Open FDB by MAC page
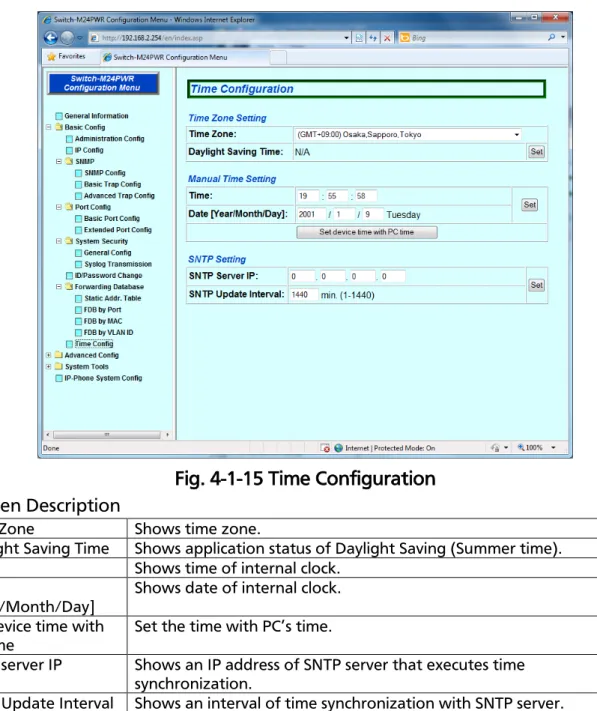597x711 pixels. point(103,321)
